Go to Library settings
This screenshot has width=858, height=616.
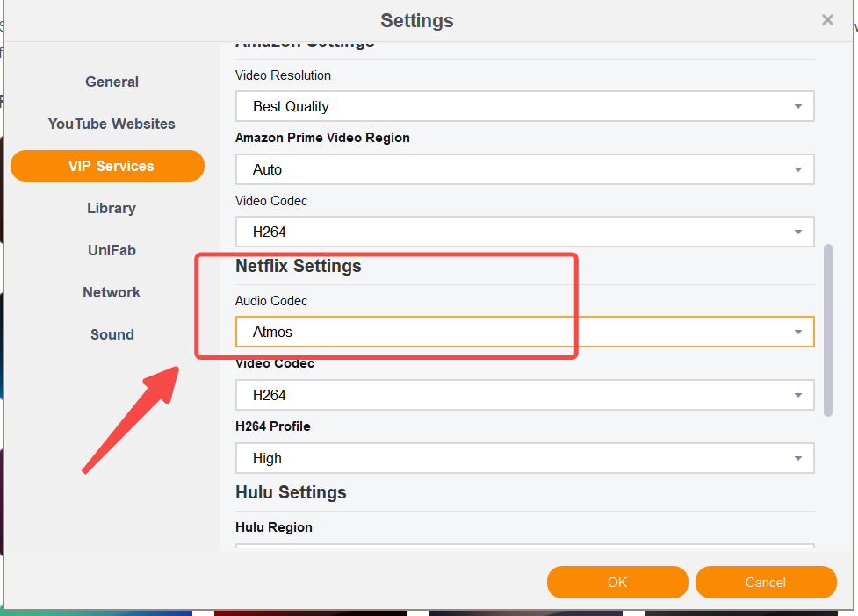click(112, 208)
